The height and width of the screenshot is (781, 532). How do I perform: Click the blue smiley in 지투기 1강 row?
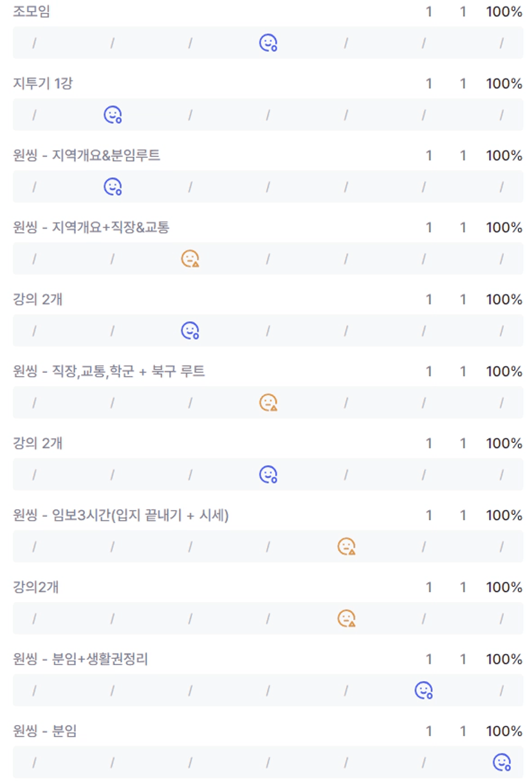(x=113, y=115)
